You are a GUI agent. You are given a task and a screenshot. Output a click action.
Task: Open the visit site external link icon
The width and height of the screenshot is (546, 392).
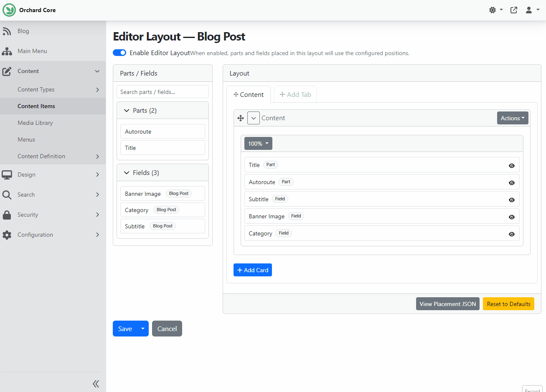[x=514, y=10]
